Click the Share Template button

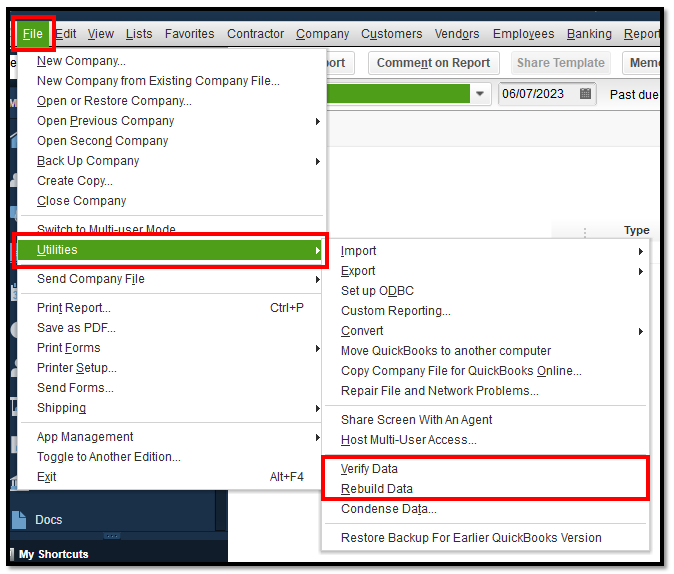[561, 63]
